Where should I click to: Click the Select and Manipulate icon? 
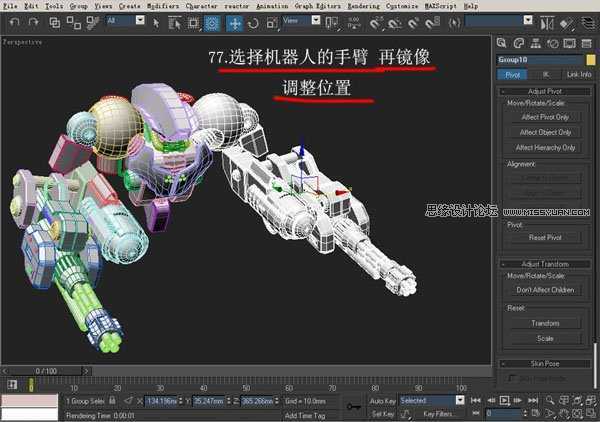point(354,23)
